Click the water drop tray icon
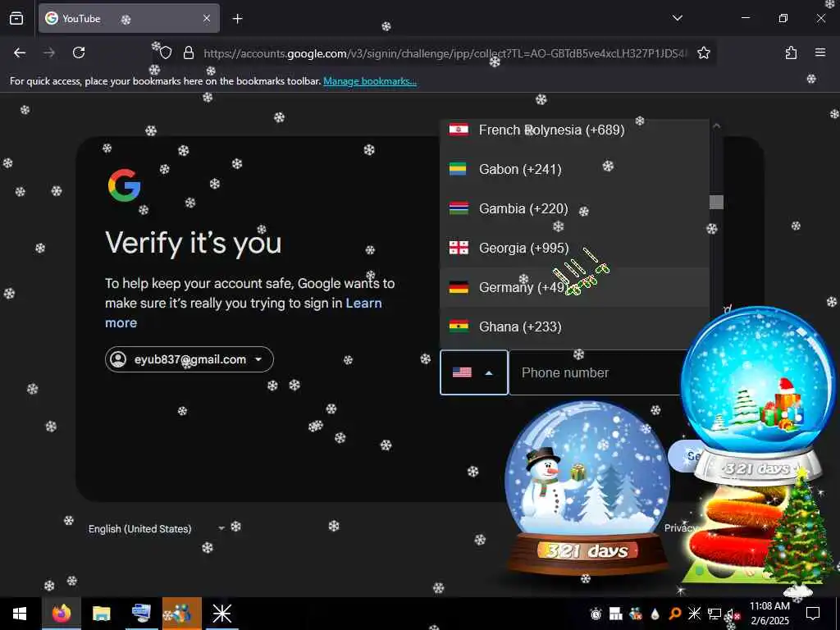Image resolution: width=840 pixels, height=630 pixels. 655,614
